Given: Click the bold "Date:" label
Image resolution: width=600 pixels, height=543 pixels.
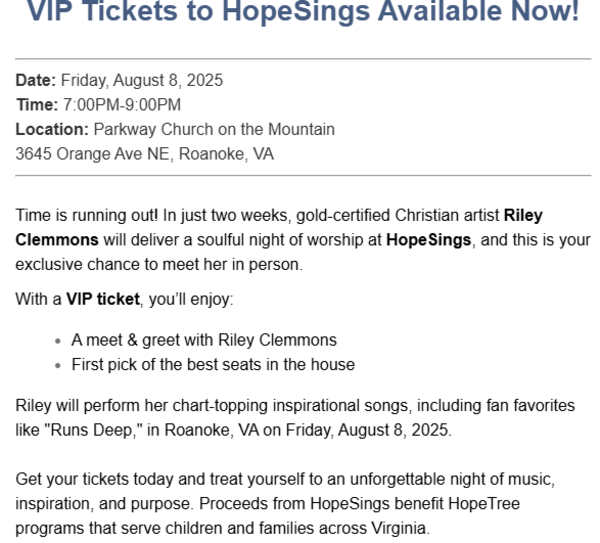Looking at the screenshot, I should (36, 80).
